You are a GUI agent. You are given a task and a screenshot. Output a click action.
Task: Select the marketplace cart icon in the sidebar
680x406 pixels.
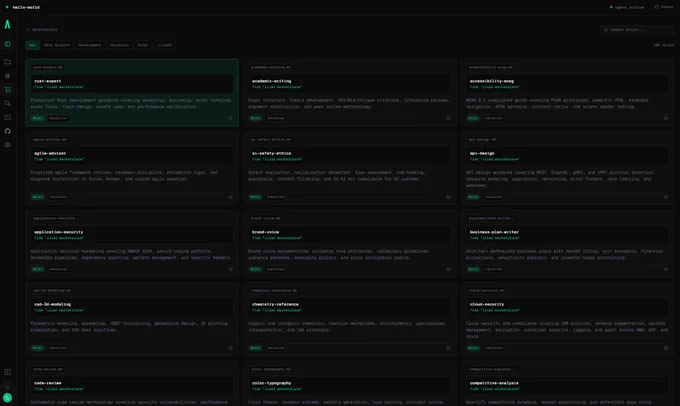(x=7, y=90)
